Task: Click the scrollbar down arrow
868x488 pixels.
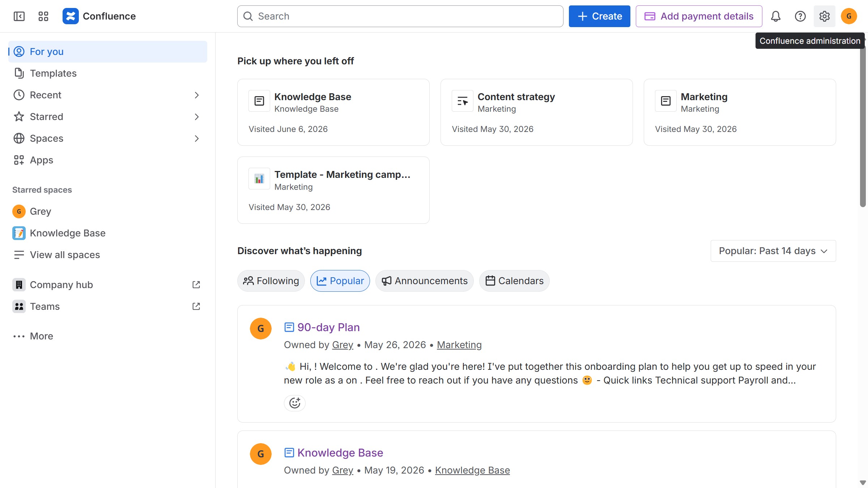Action: click(x=863, y=483)
